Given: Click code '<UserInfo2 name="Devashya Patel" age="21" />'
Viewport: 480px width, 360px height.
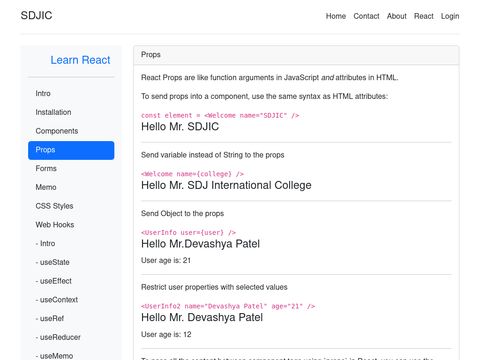Looking at the screenshot, I should click(x=228, y=306).
